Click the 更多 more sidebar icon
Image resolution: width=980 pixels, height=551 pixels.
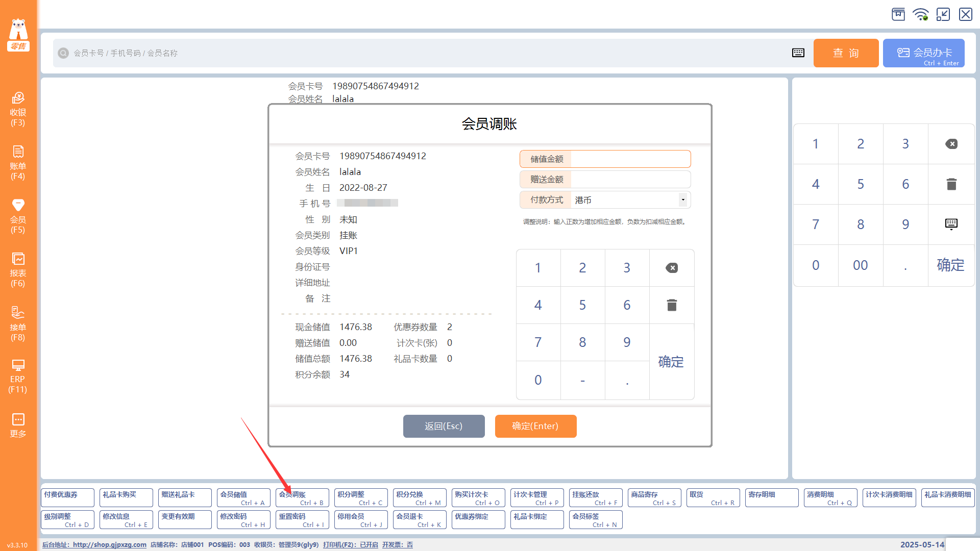tap(18, 425)
